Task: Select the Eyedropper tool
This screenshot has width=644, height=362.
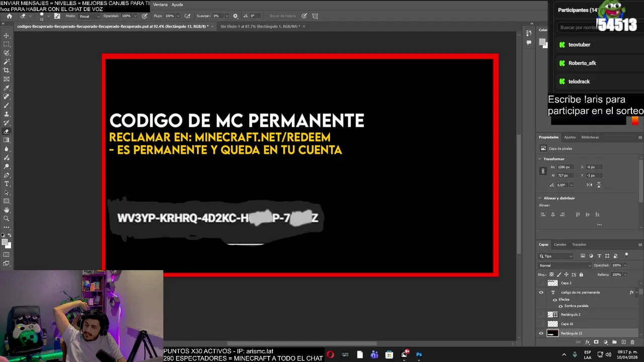Action: [7, 88]
